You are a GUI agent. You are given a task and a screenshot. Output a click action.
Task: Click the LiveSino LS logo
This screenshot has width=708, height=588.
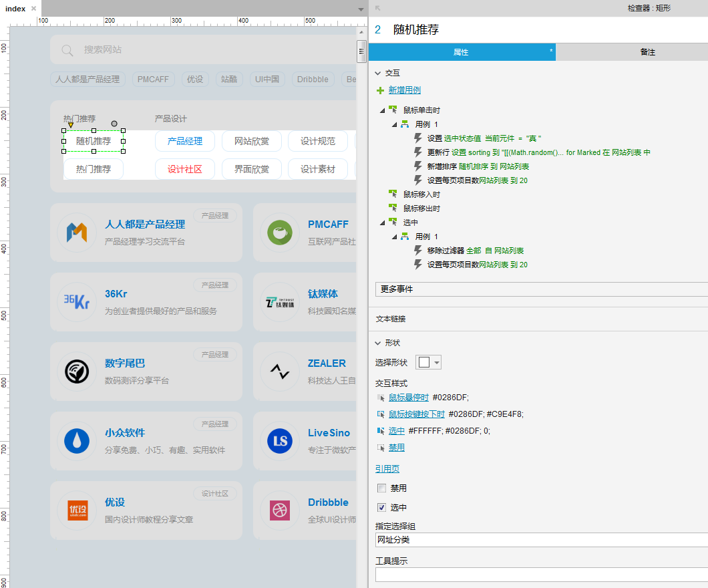[280, 441]
